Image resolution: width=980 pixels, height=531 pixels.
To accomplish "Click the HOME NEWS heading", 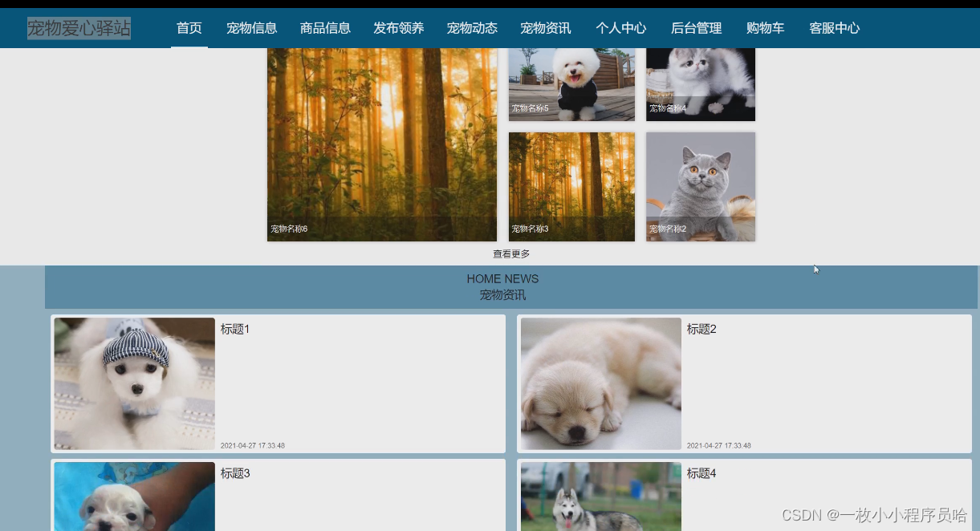I will pyautogui.click(x=502, y=278).
